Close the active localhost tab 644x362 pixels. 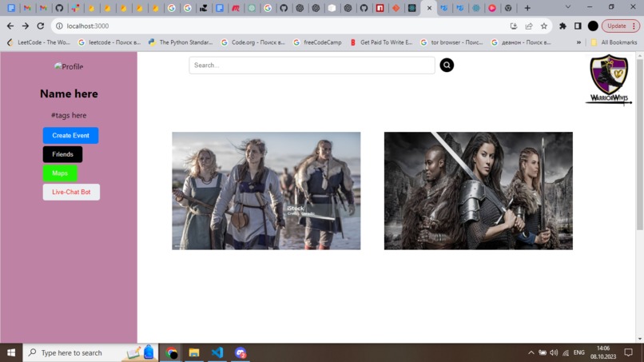(429, 8)
